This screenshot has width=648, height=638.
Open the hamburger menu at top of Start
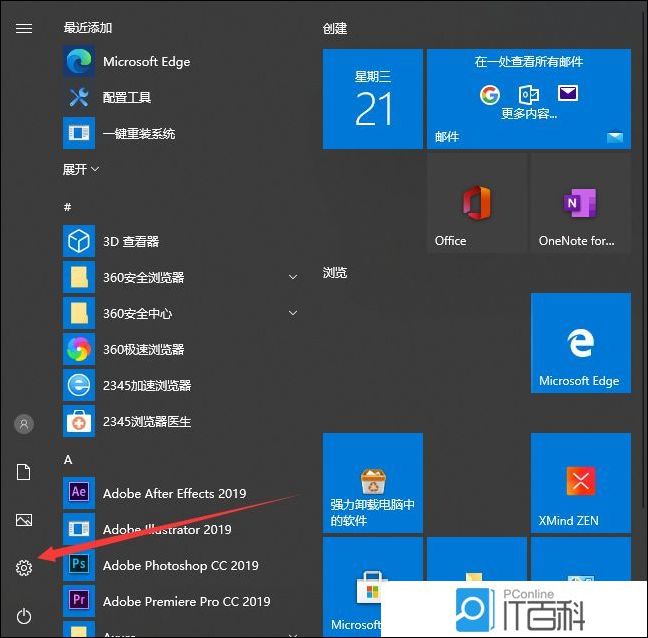pos(24,28)
